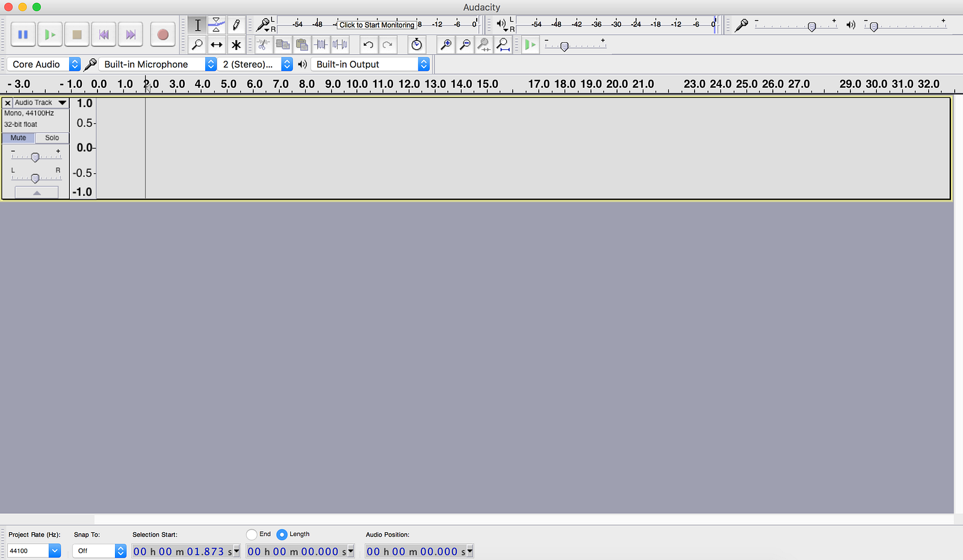Screen dimensions: 963x560
Task: Adjust the track pan slider
Action: tap(36, 178)
